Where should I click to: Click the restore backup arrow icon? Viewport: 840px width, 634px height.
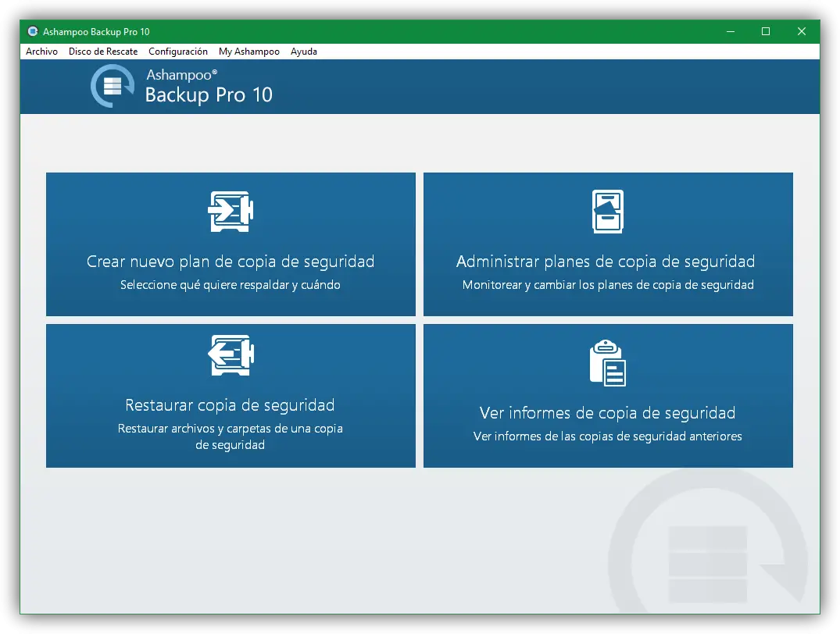pyautogui.click(x=231, y=355)
